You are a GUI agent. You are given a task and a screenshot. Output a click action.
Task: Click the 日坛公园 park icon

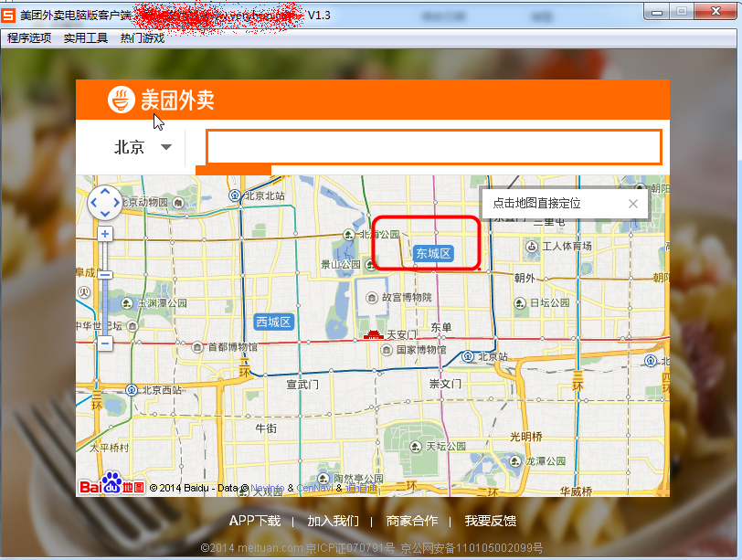[x=520, y=302]
